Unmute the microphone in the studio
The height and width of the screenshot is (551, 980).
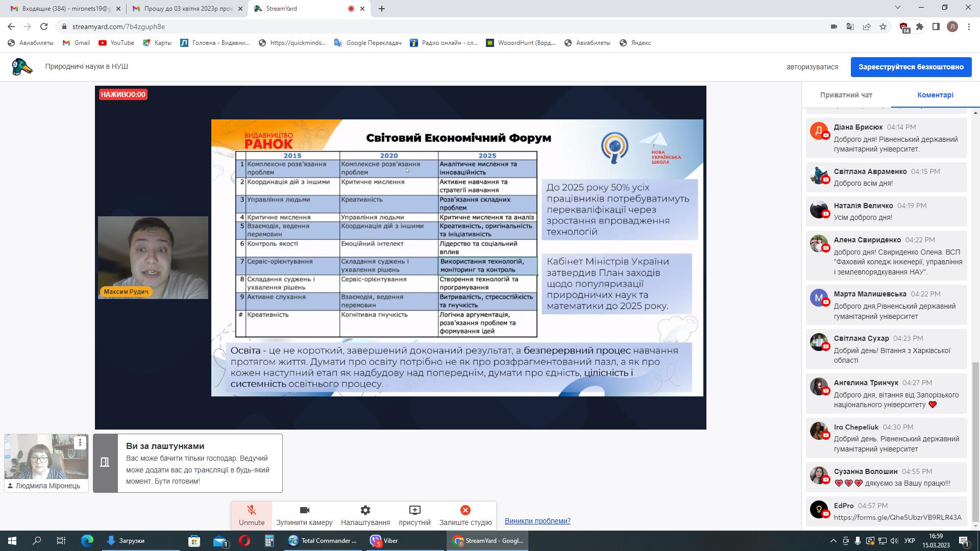251,515
